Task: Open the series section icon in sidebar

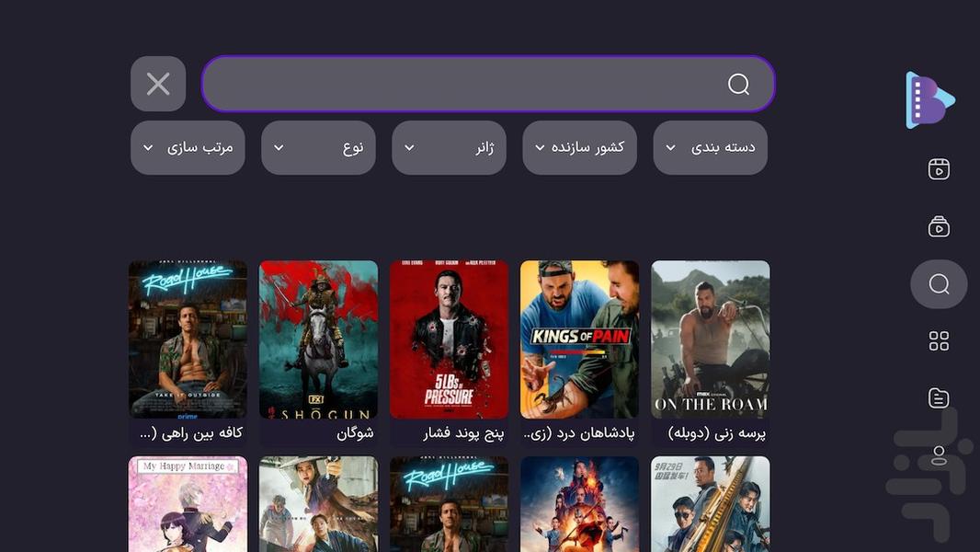Action: 939,226
